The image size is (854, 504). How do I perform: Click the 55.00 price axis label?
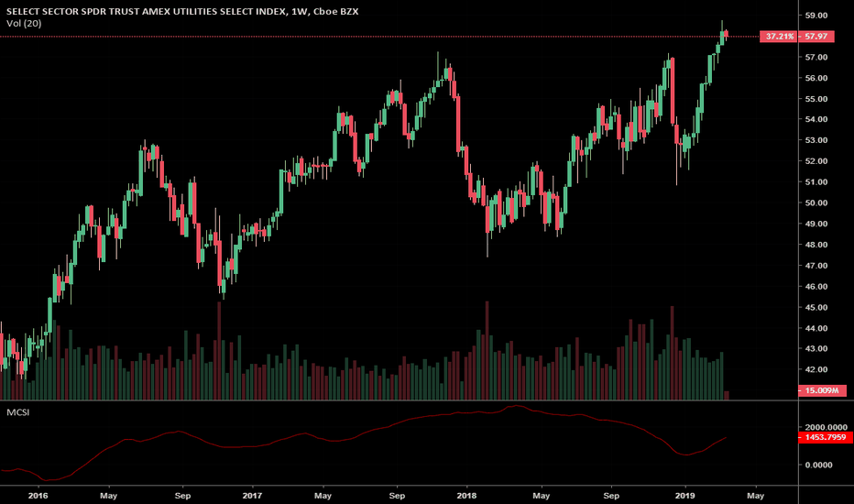pyautogui.click(x=816, y=99)
